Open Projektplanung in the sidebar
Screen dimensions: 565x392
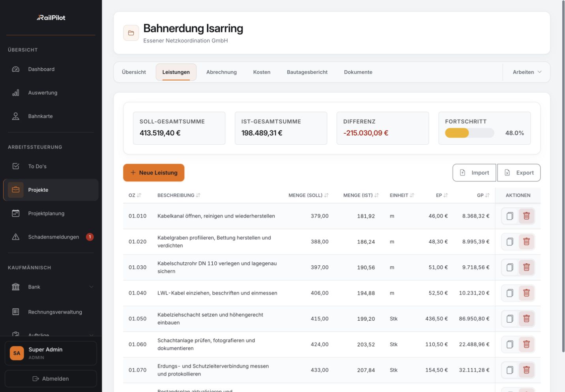click(51, 213)
